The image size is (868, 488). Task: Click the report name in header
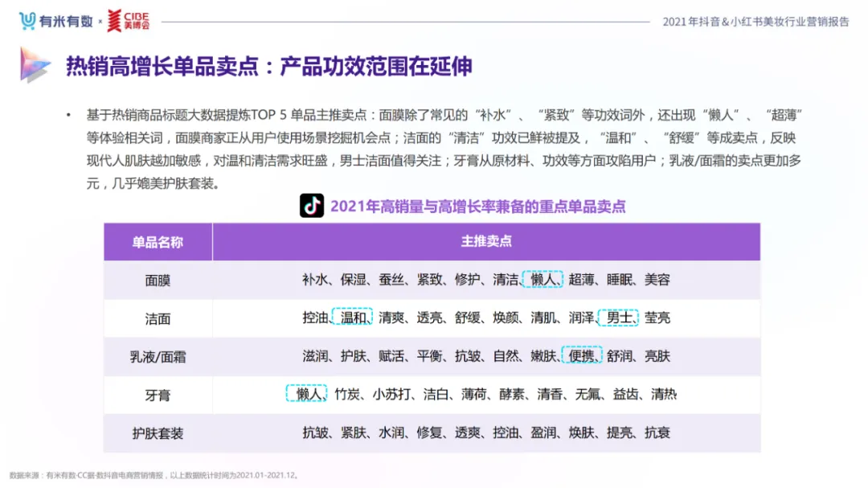pyautogui.click(x=755, y=22)
